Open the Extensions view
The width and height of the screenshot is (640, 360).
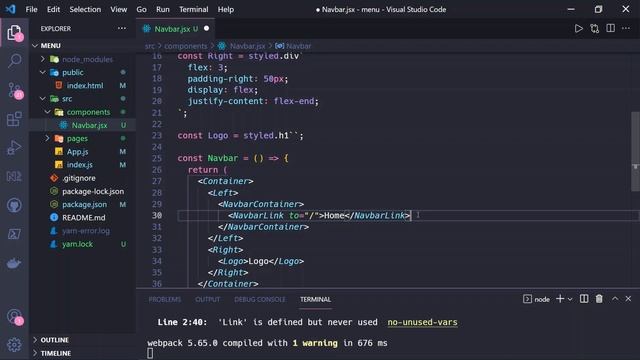(14, 119)
